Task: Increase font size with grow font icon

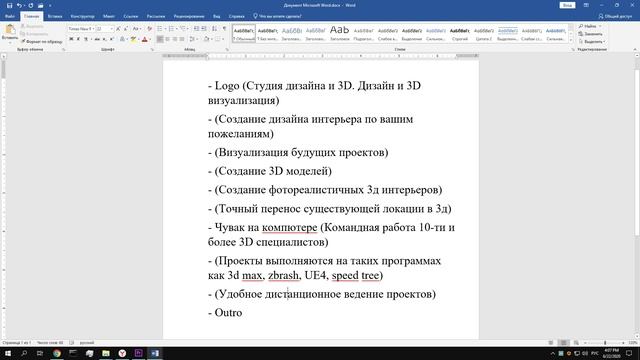Action: (118, 29)
